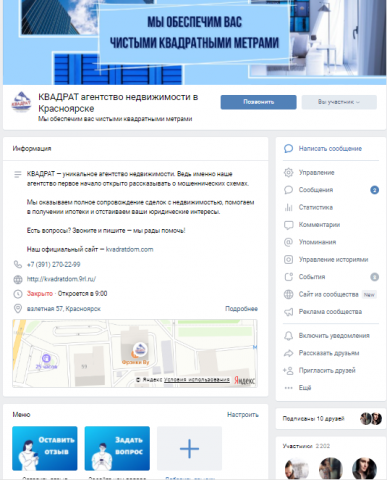Click the Позвонить button
This screenshot has height=480, width=387.
click(258, 102)
